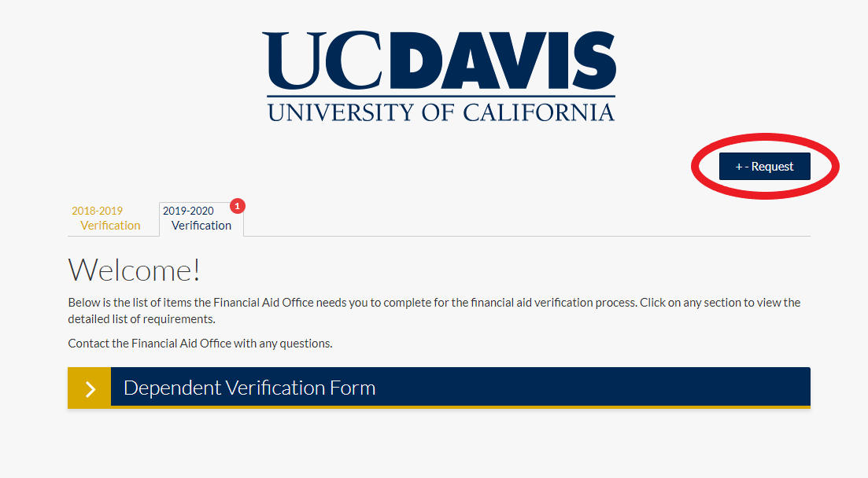Click the Financial Aid verification instructions paragraph
The width and height of the screenshot is (868, 478).
(x=434, y=311)
